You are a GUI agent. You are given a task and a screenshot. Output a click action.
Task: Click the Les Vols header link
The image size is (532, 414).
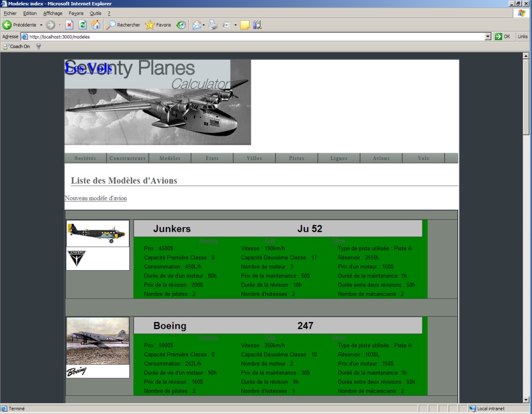[88, 68]
